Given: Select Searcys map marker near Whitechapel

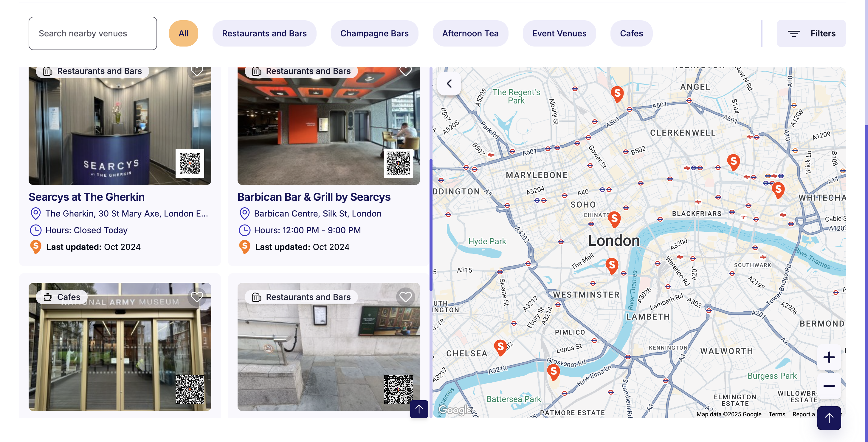Looking at the screenshot, I should [778, 190].
